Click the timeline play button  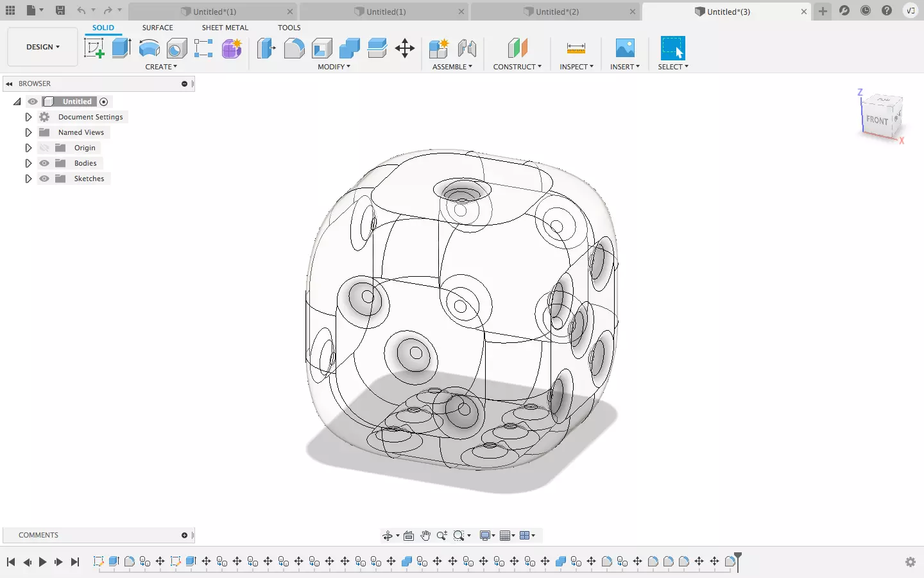42,562
